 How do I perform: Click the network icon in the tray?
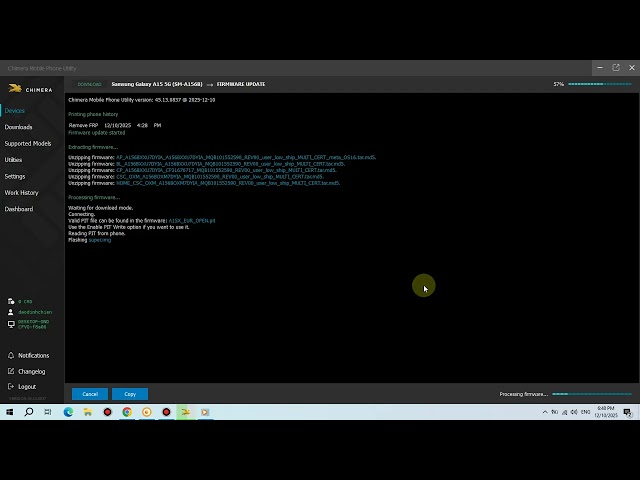tap(564, 412)
